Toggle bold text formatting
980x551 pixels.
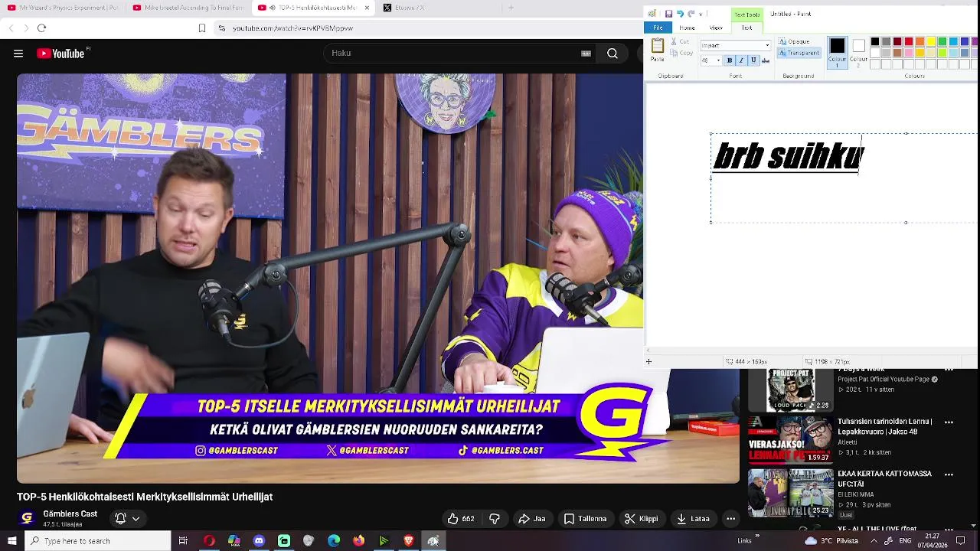[730, 60]
